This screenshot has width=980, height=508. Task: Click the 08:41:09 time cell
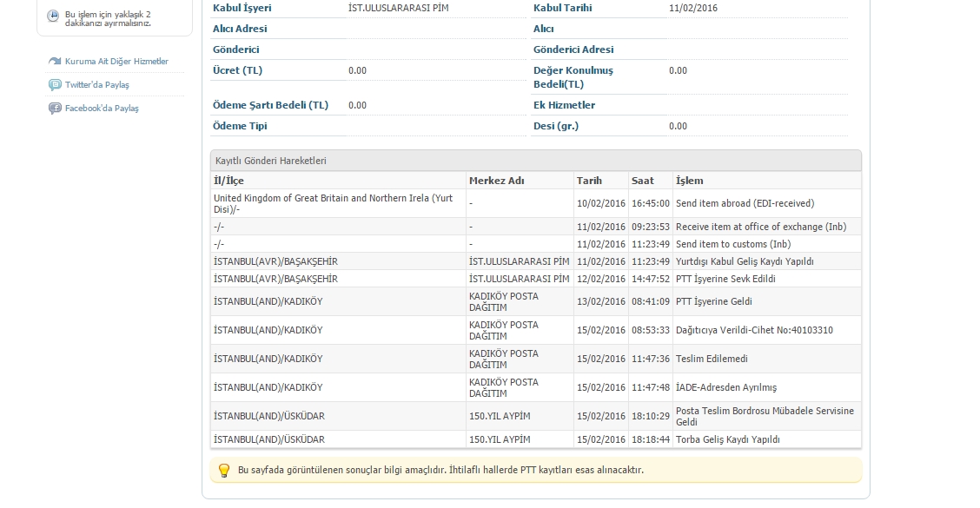pyautogui.click(x=650, y=301)
